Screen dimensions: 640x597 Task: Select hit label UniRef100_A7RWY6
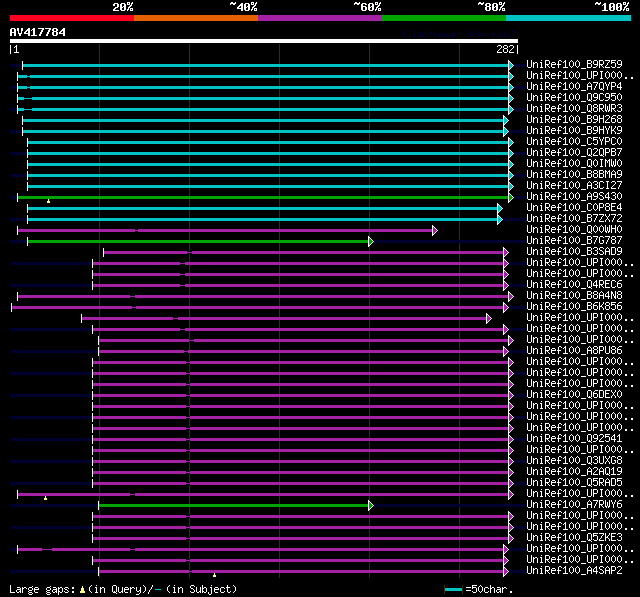pos(574,505)
